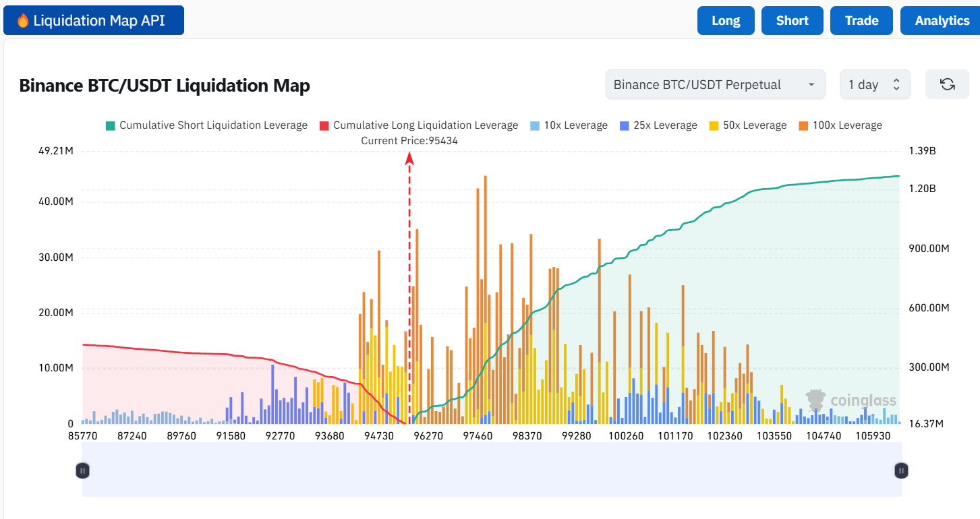980x519 pixels.
Task: Click the flame icon in Liquidation Map API
Action: click(23, 21)
